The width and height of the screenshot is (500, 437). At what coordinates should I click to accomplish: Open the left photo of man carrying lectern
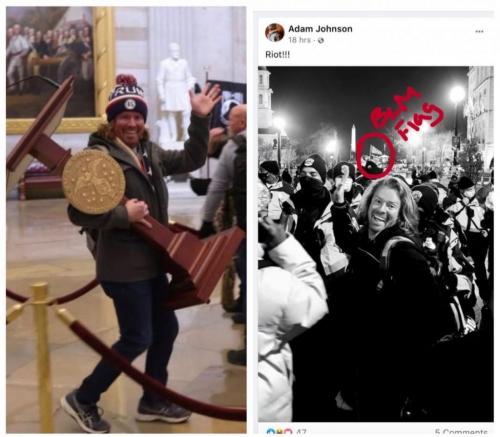[126, 220]
